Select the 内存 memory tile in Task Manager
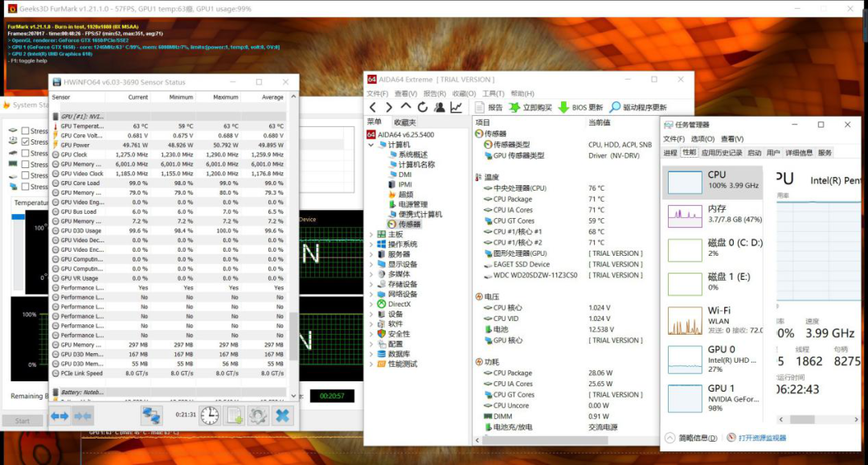The height and width of the screenshot is (465, 868). point(712,216)
